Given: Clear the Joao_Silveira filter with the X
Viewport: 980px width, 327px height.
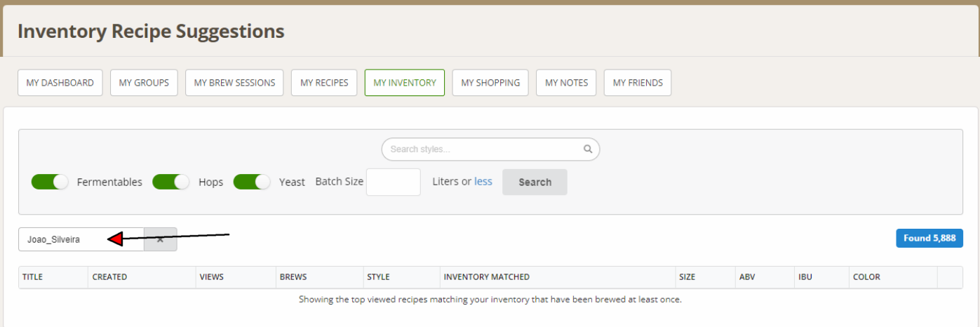Looking at the screenshot, I should (x=161, y=239).
